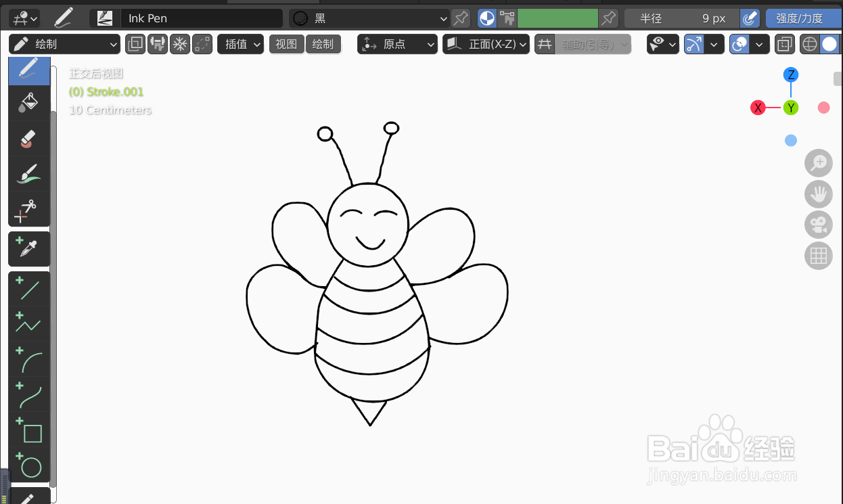Click the 正交后视图 view label
843x504 pixels.
(96, 74)
